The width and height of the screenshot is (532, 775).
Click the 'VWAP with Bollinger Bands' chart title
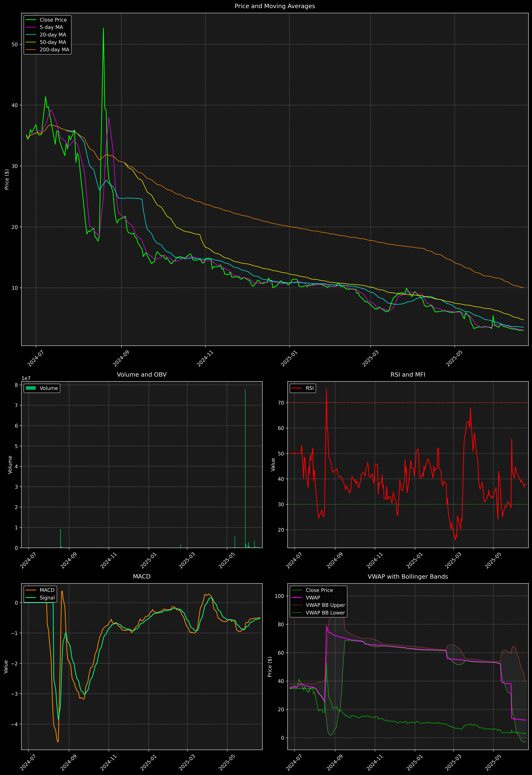pos(408,577)
